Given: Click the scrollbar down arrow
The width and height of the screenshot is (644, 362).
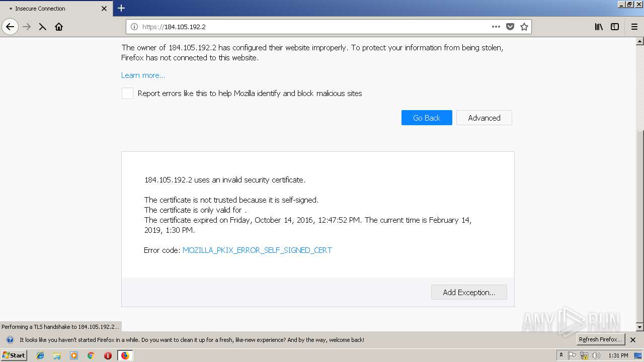Looking at the screenshot, I should 639,327.
